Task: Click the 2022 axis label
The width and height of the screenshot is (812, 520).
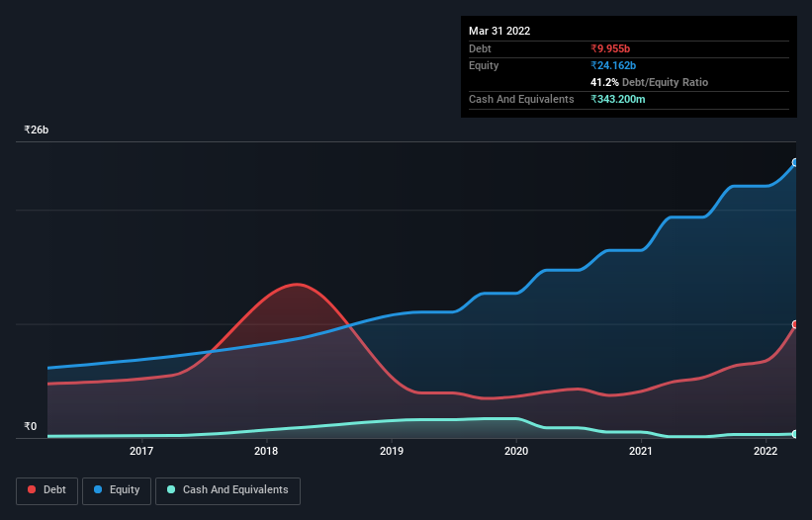Action: click(766, 451)
